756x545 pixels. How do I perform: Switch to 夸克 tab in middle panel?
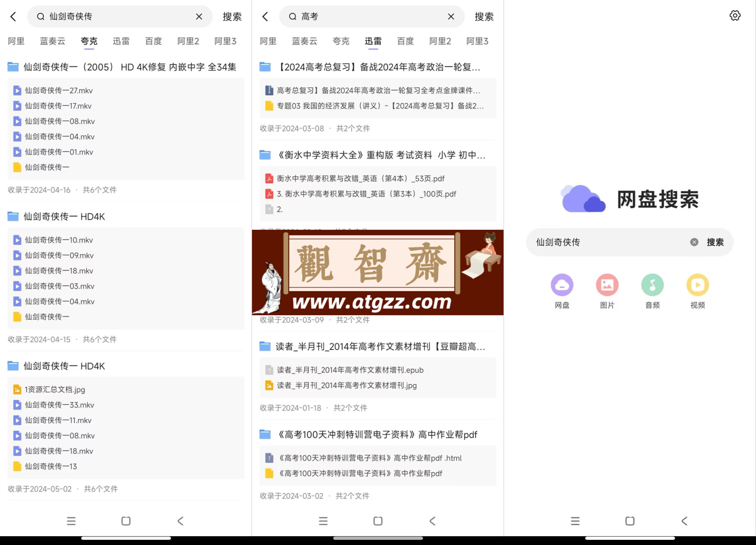(341, 41)
